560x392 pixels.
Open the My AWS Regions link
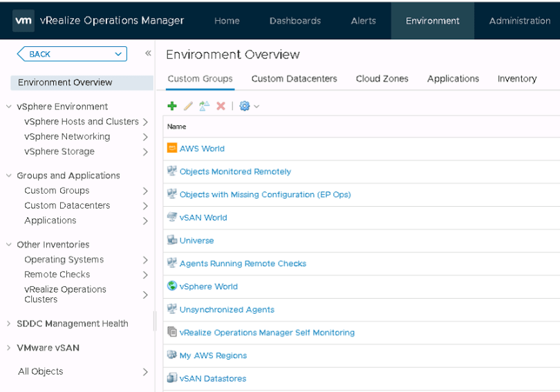213,355
